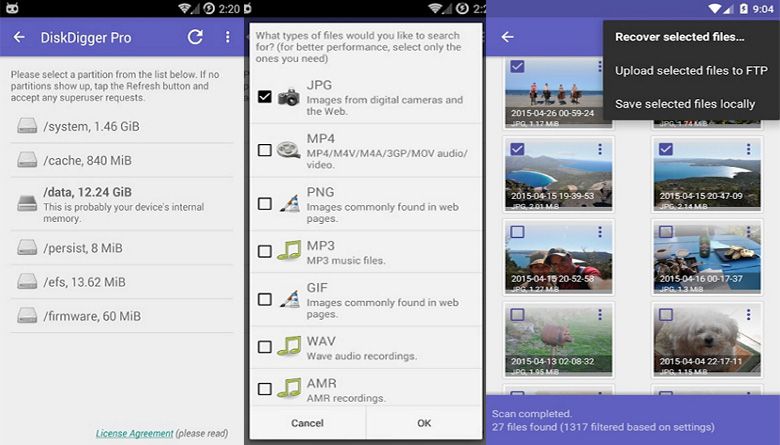Tap the dark drive icon beside /data
Image resolution: width=780 pixels, height=445 pixels.
point(27,203)
